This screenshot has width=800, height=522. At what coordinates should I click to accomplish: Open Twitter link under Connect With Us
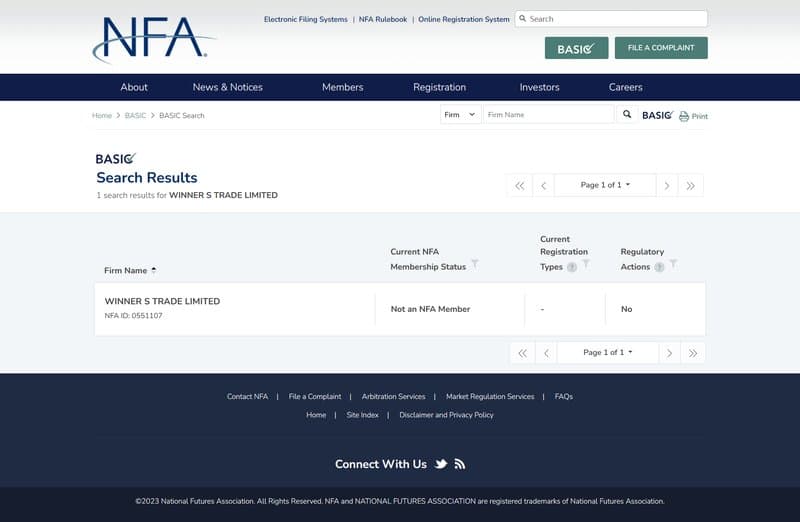441,464
